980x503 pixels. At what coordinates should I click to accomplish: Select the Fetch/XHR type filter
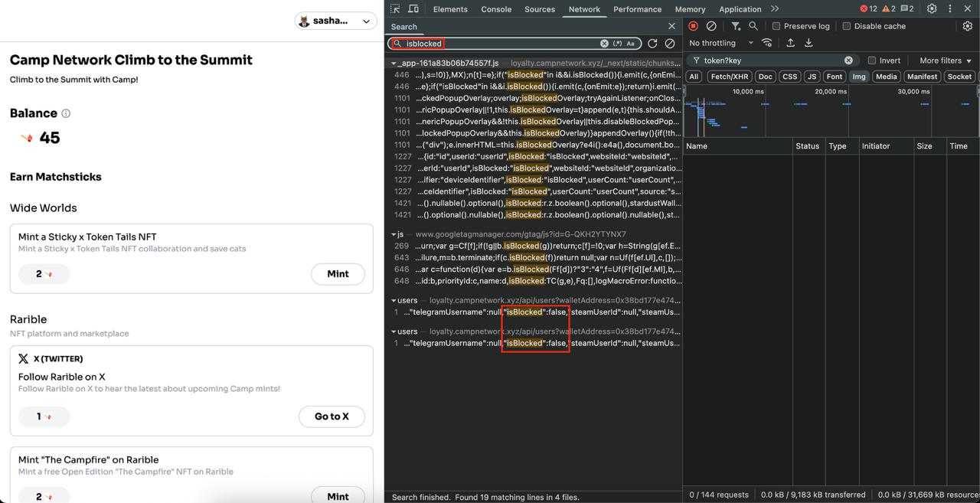(x=730, y=77)
